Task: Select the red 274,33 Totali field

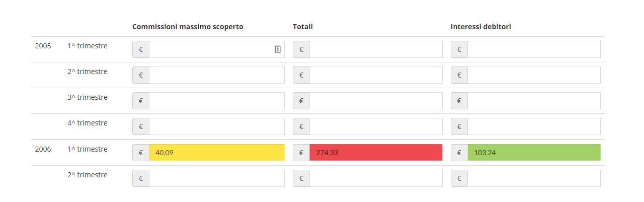Action: (376, 153)
